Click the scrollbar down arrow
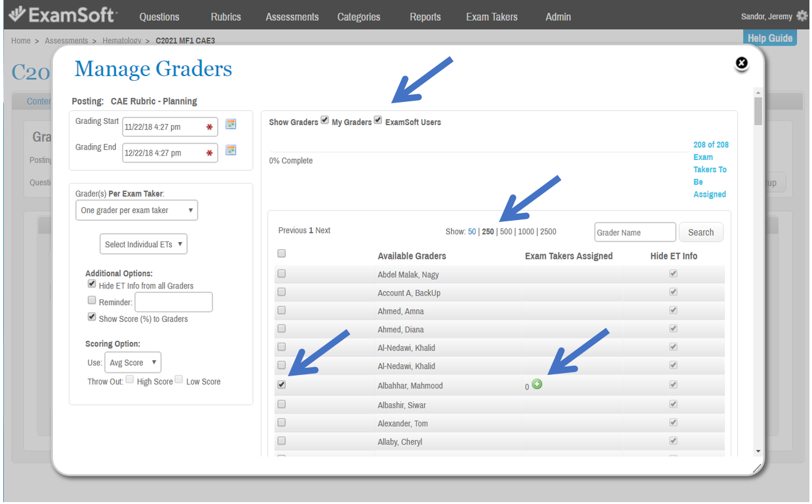Viewport: 812px width, 504px height. [758, 451]
